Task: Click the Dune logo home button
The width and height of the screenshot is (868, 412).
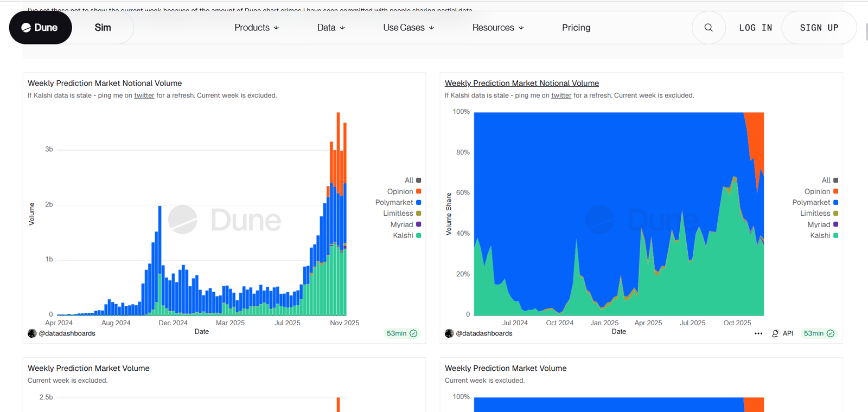Action: click(40, 28)
